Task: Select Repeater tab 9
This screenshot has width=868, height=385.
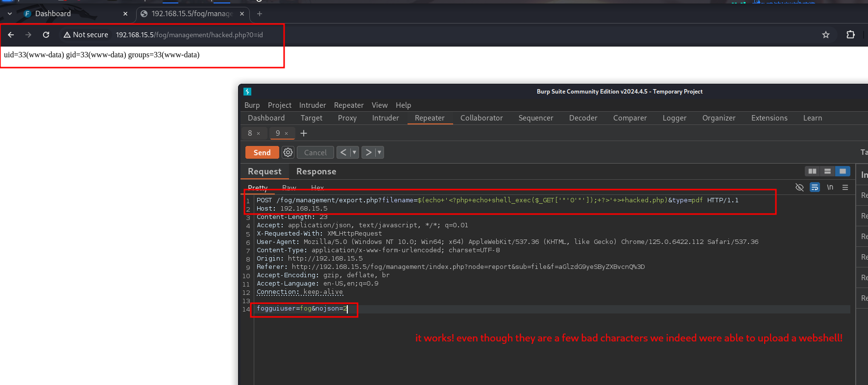Action: (x=278, y=133)
